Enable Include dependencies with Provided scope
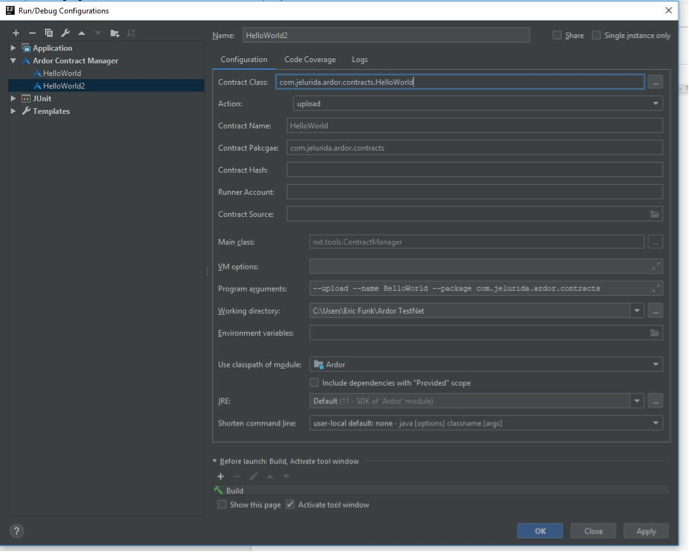 coord(314,383)
